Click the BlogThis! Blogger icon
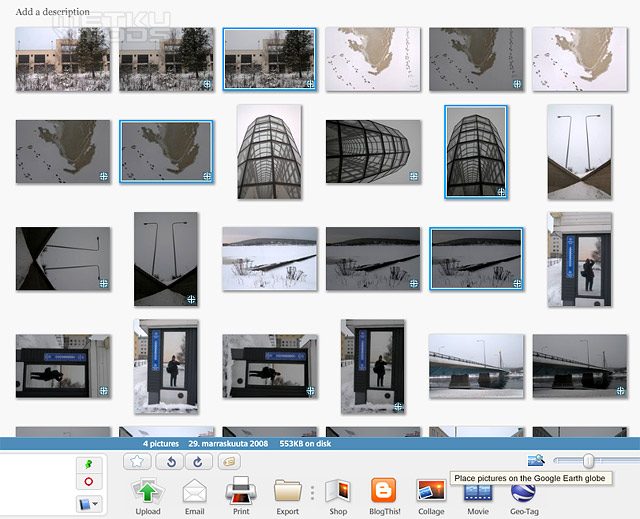Image resolution: width=640 pixels, height=519 pixels. point(384,490)
